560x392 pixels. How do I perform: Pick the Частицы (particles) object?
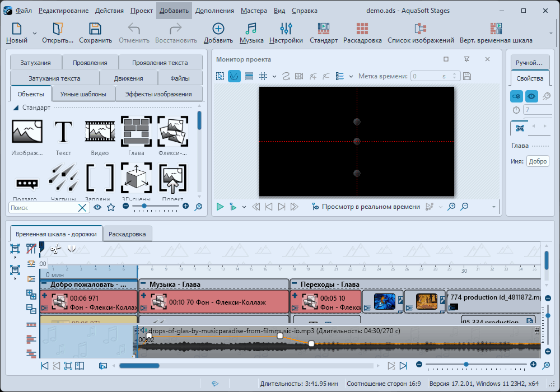pos(63,179)
